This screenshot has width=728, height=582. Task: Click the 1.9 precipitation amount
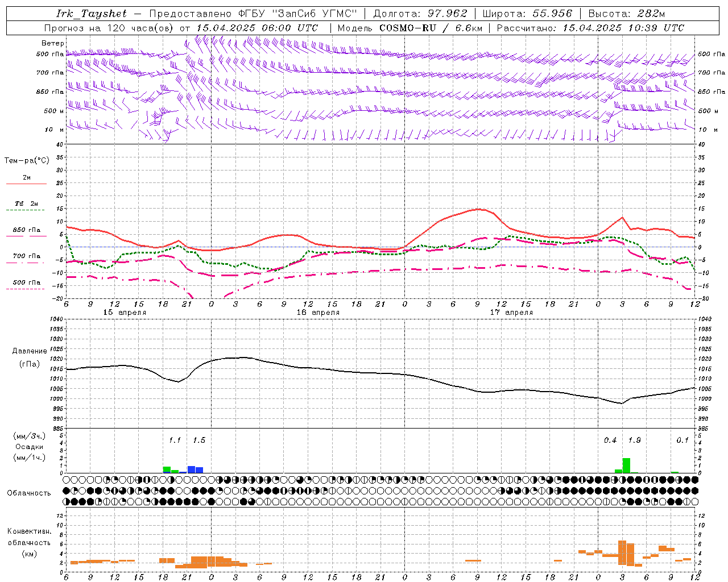pos(634,440)
